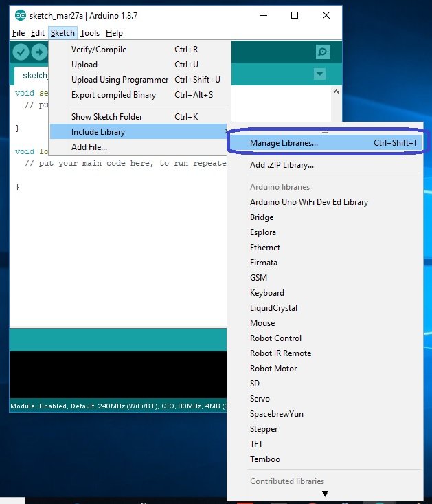Select Upload in the Sketch menu
Viewport: 432px width, 504px height.
pyautogui.click(x=140, y=65)
